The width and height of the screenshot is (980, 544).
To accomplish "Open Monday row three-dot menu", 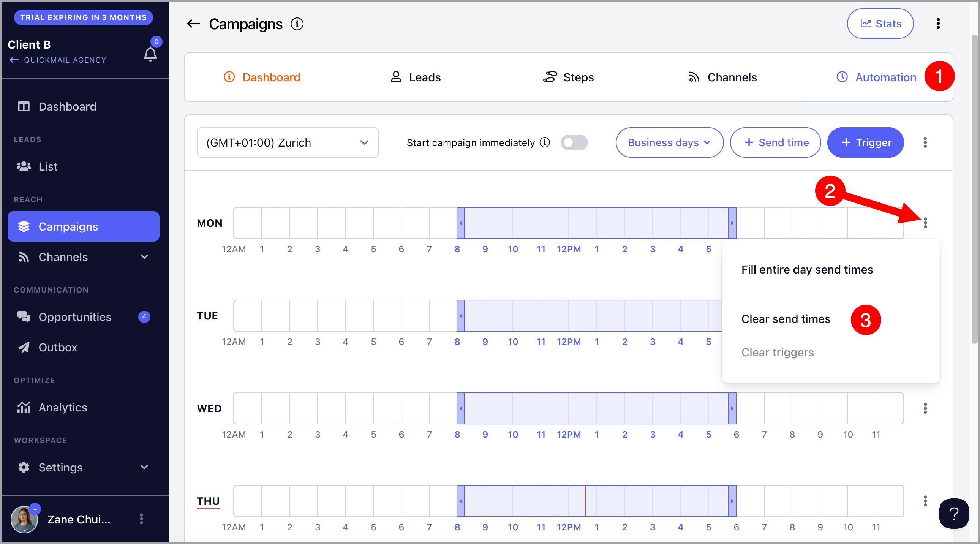I will pyautogui.click(x=925, y=223).
